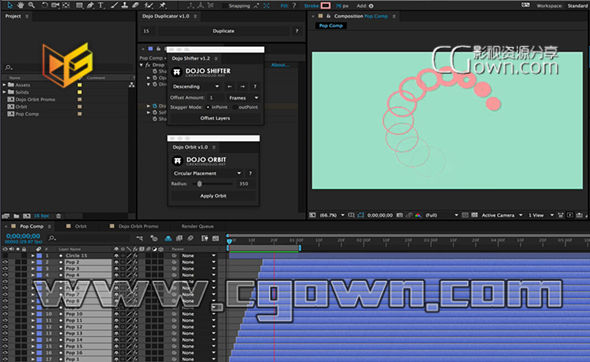
Task: Select the Selection arrow tool
Action: coord(10,5)
